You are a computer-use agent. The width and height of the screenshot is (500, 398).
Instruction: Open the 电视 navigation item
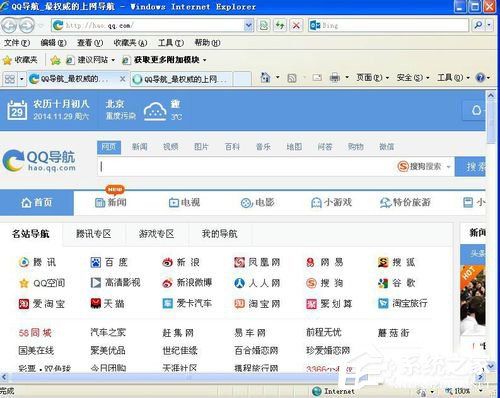pyautogui.click(x=184, y=203)
